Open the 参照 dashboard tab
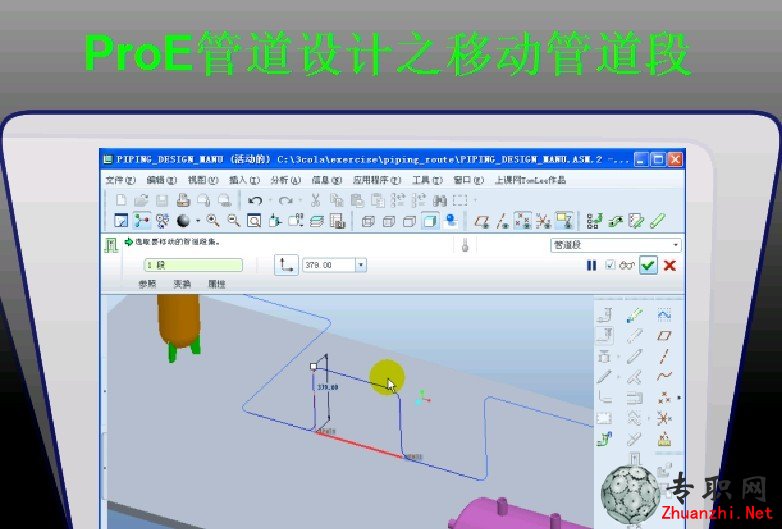 coord(147,284)
